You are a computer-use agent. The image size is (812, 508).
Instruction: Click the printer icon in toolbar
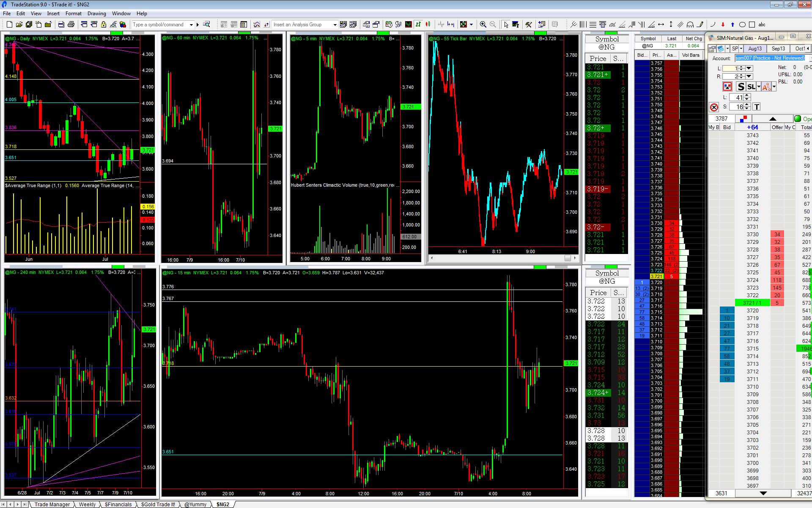[71, 25]
